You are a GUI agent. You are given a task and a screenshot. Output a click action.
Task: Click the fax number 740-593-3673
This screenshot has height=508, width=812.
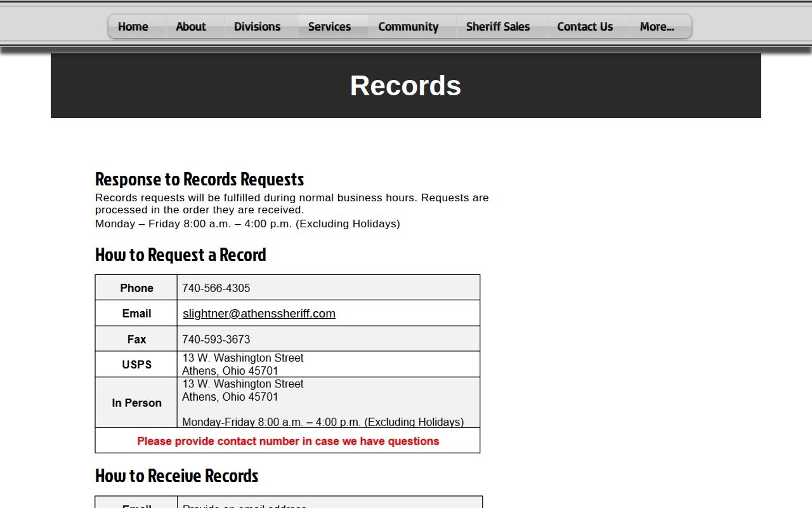[216, 339]
